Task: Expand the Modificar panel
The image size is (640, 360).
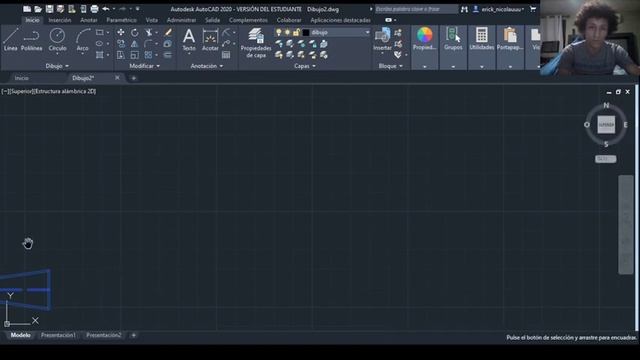Action: click(144, 66)
